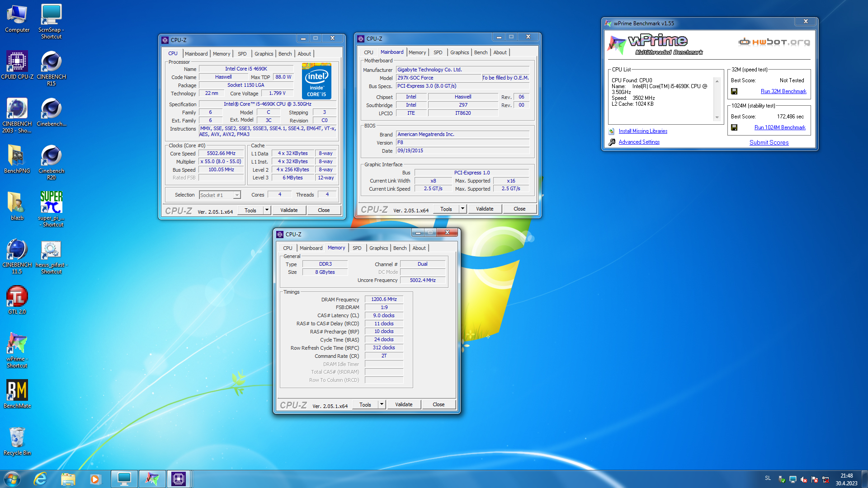Open the CINEBENCH 2003 shortcut icon

(17, 116)
